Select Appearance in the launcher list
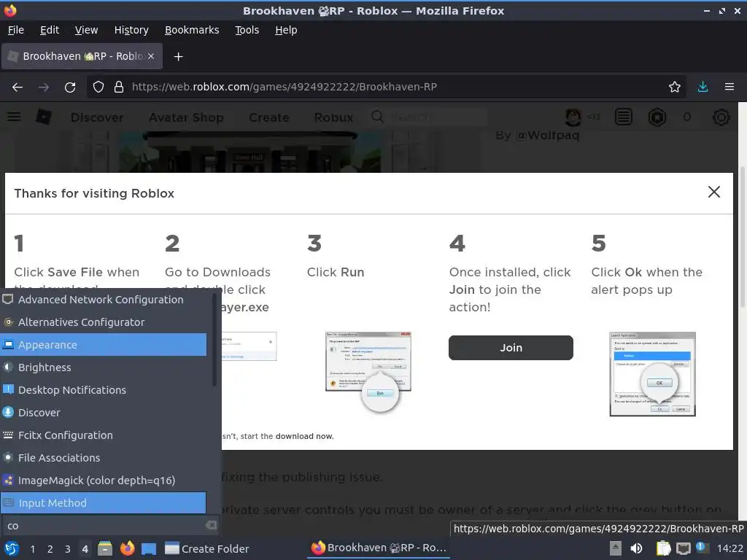747x560 pixels. tap(104, 345)
